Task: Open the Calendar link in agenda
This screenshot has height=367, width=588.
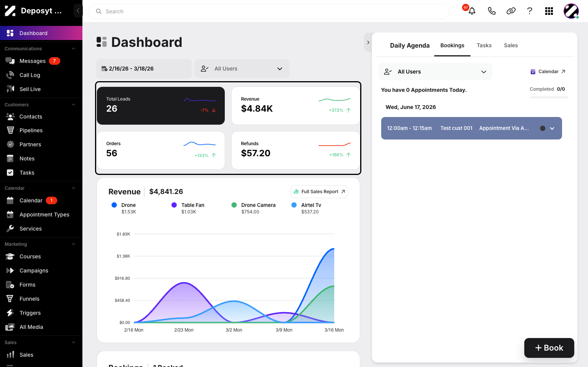Action: [x=548, y=72]
